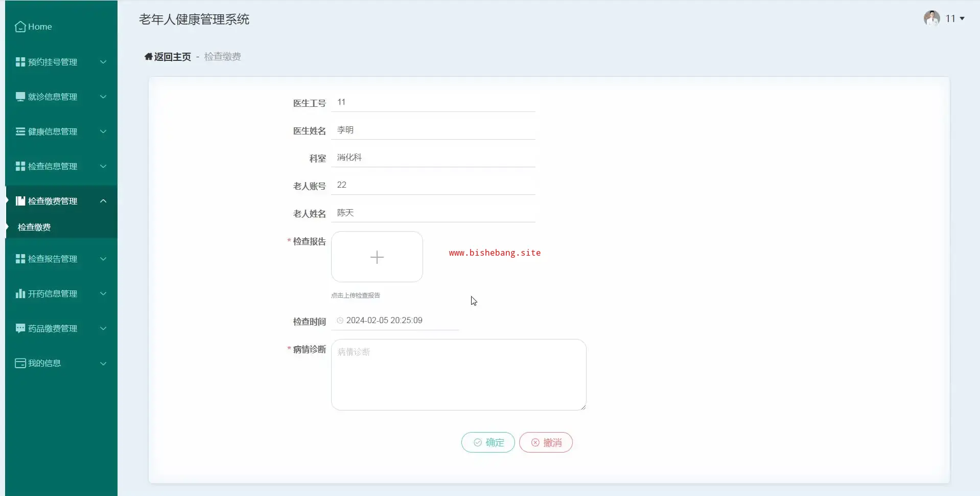980x496 pixels.
Task: Click the 确定 confirm button
Action: click(488, 442)
